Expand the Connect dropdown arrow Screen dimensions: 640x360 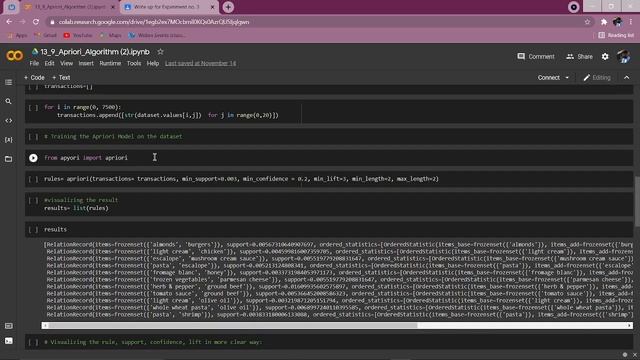(x=567, y=78)
